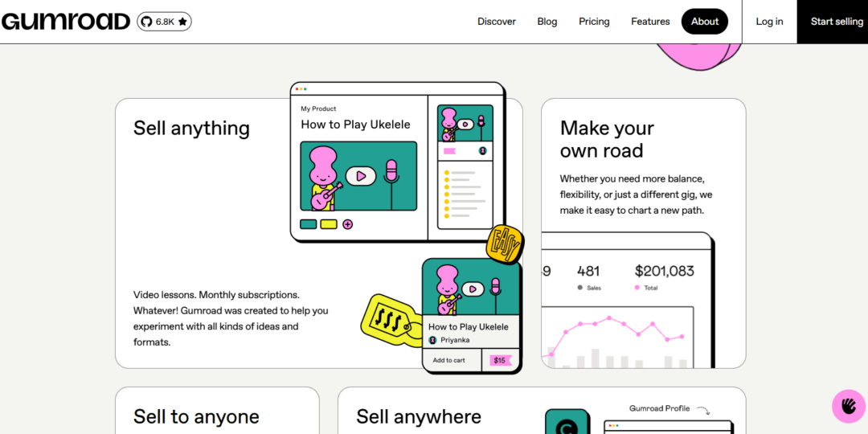Click the gray Sales legend dot

click(579, 288)
